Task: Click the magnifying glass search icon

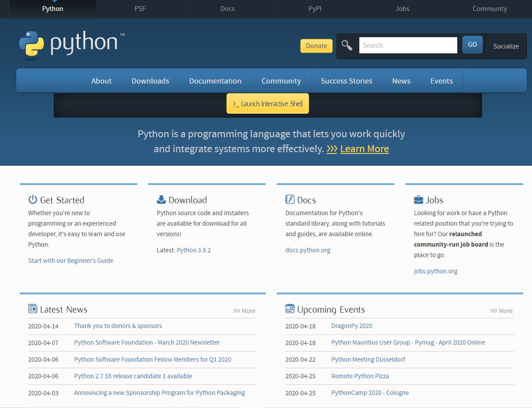Action: coord(347,45)
